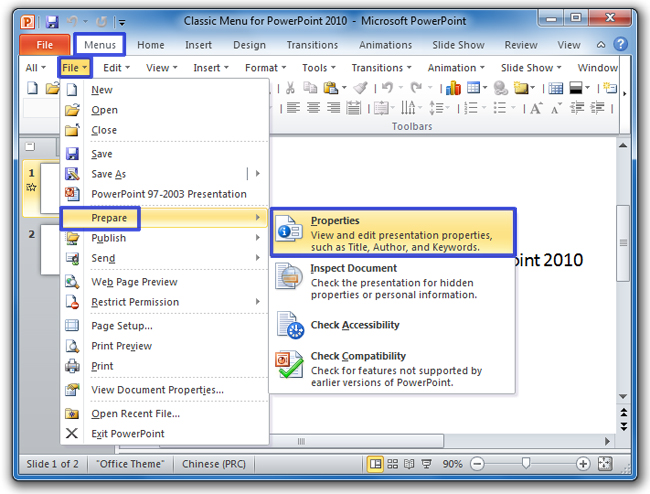Select Normal view icon in status bar
Image resolution: width=650 pixels, height=494 pixels.
coord(376,464)
